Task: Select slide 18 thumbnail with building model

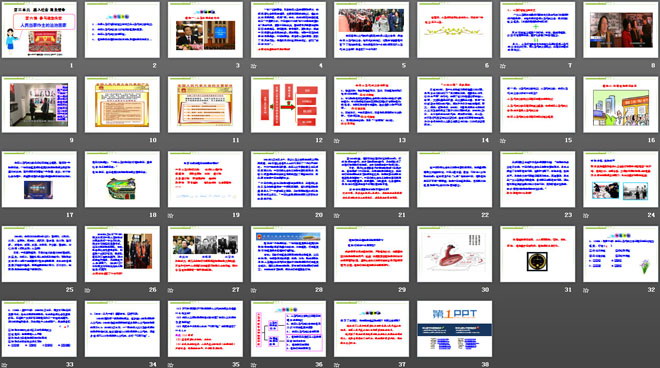Action: coord(122,179)
